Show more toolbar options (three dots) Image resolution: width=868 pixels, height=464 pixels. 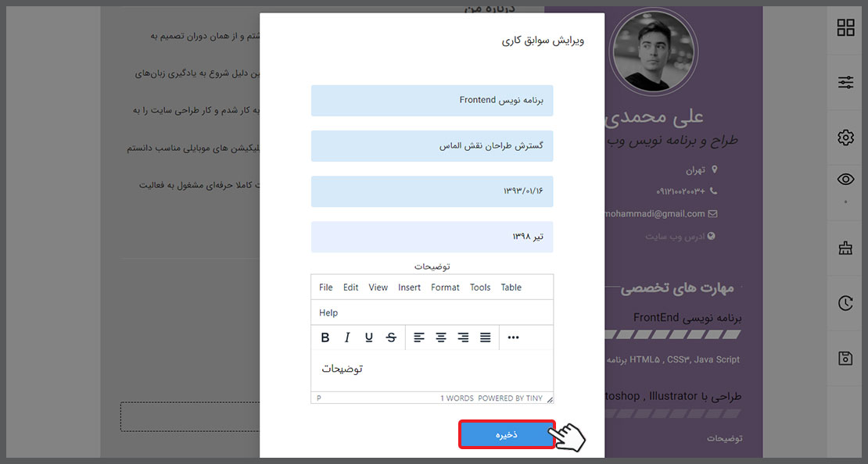pos(513,337)
